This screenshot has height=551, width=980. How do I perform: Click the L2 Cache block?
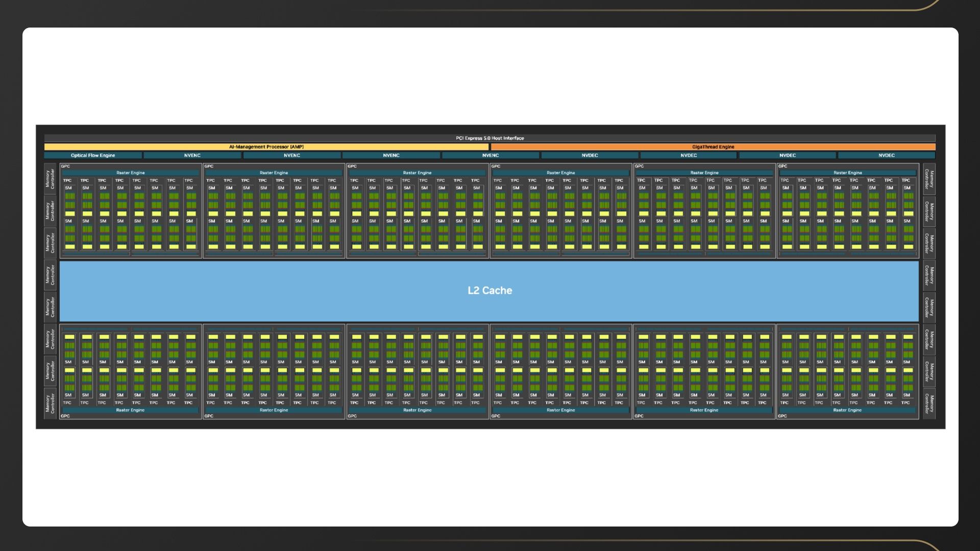tap(489, 291)
